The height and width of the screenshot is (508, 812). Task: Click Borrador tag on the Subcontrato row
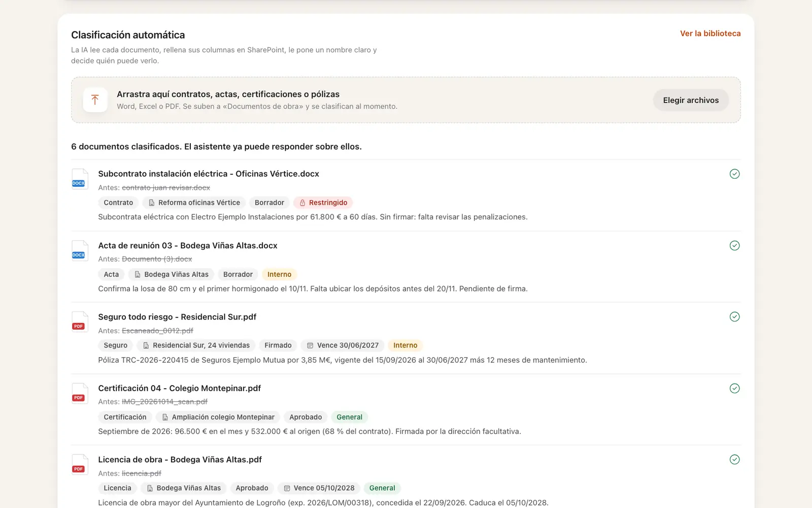click(x=269, y=203)
